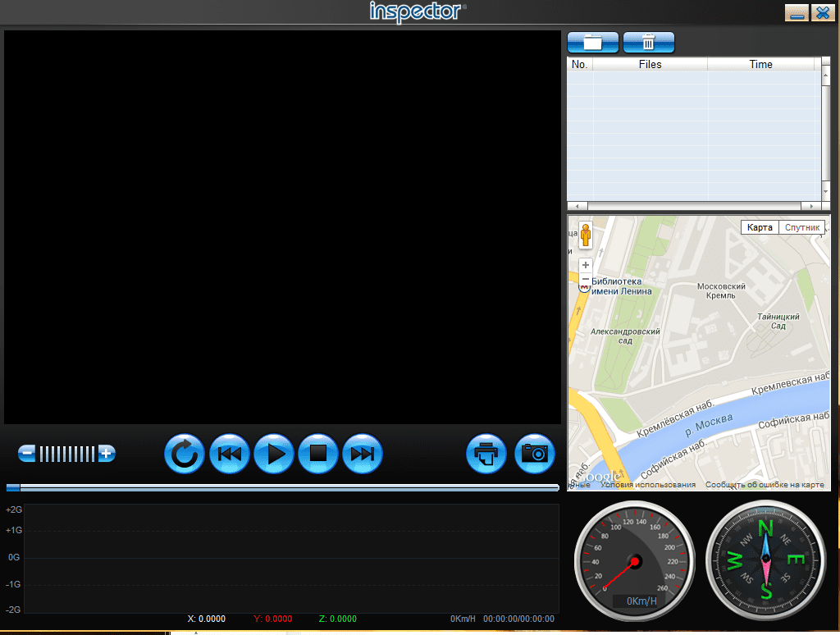The height and width of the screenshot is (635, 840).
Task: Click the Александровский сад map label
Action: (625, 336)
